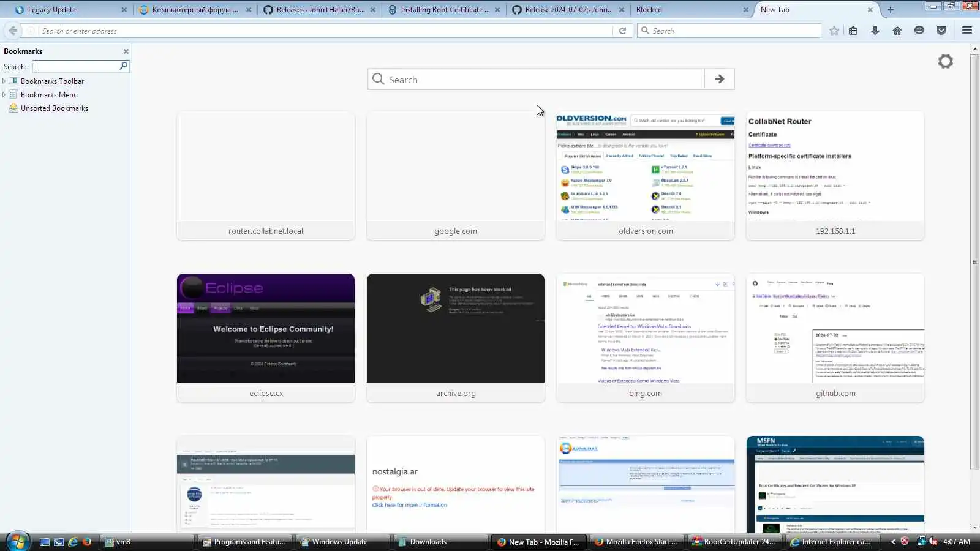
Task: Open the network tray icon
Action: (921, 541)
